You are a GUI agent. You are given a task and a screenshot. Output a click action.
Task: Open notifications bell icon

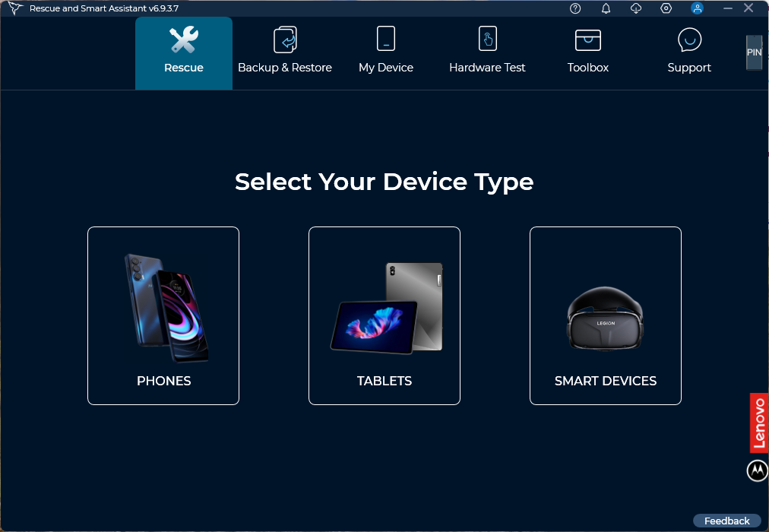(606, 8)
